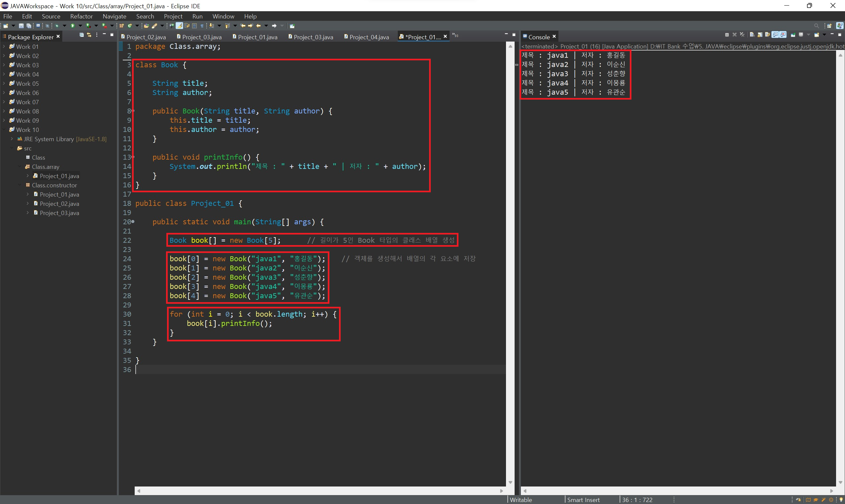Click the Debug bug icon in toolbar

[57, 26]
